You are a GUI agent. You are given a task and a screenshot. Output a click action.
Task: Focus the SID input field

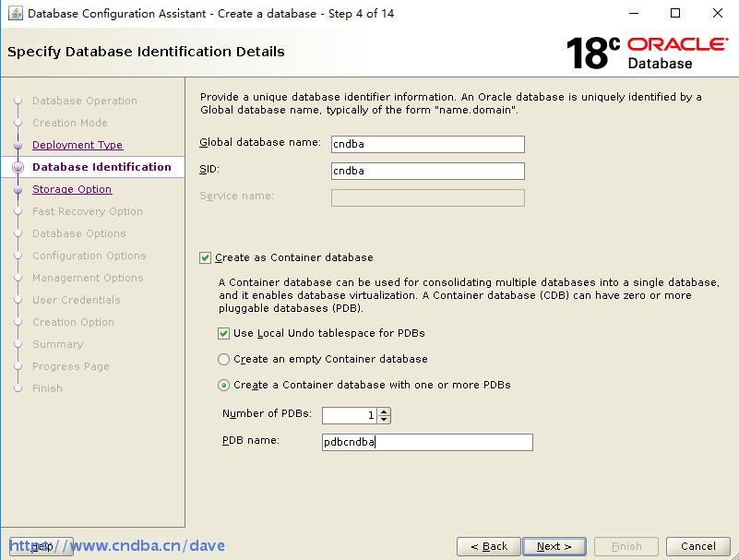coord(427,171)
